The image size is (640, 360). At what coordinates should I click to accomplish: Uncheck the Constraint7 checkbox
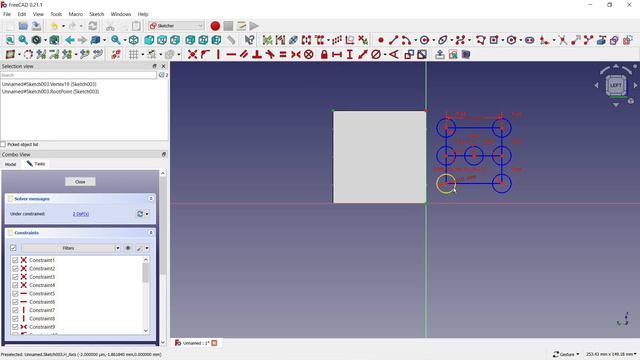[15, 310]
